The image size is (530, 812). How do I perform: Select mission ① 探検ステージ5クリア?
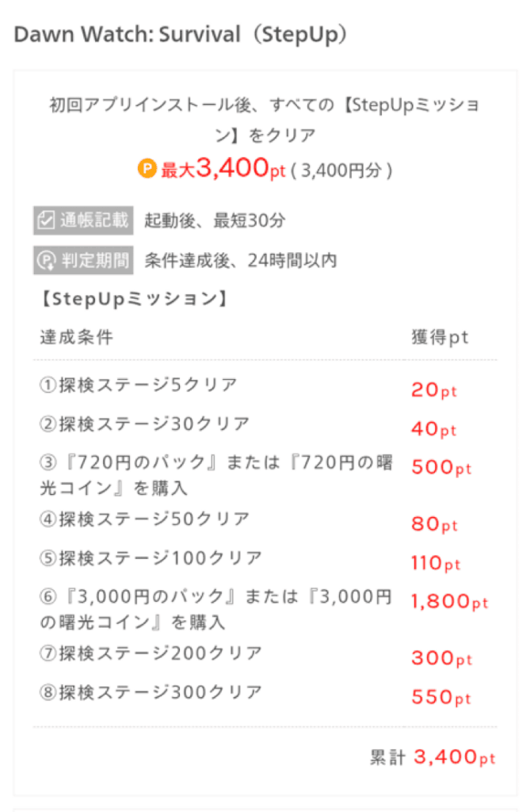[139, 385]
